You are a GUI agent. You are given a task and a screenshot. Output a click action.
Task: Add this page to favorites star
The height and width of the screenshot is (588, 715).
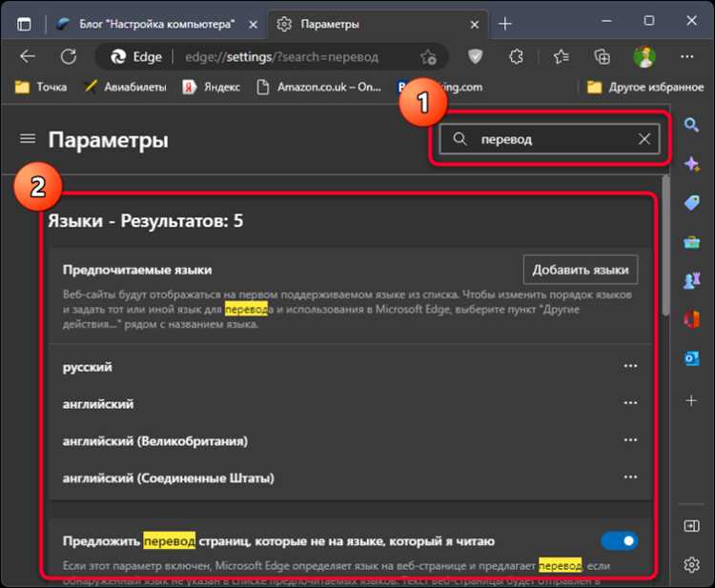(428, 57)
